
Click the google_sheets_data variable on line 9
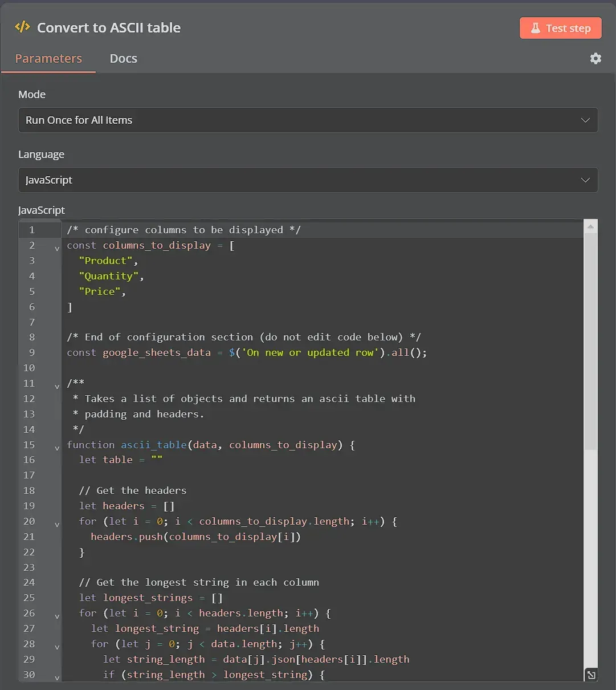pyautogui.click(x=157, y=352)
